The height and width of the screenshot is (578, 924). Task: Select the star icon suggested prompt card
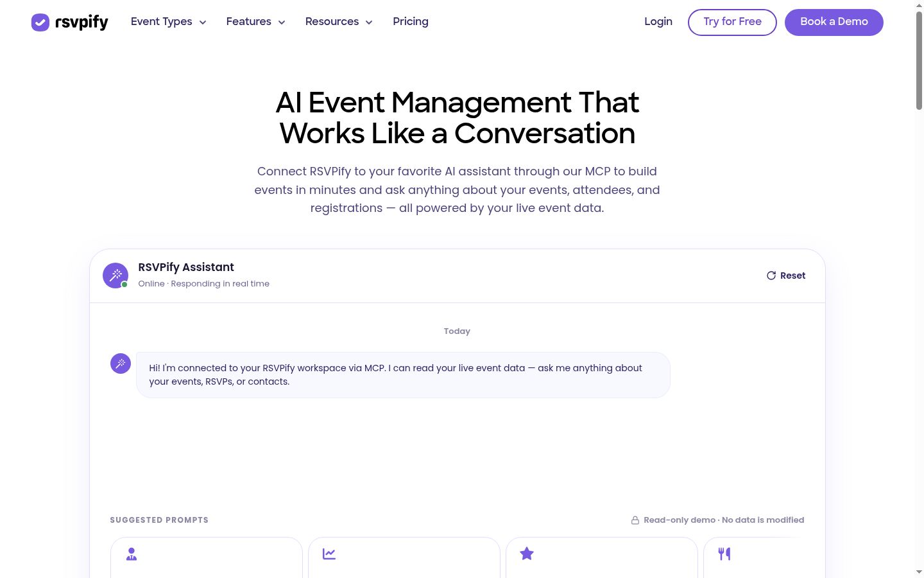pyautogui.click(x=602, y=557)
